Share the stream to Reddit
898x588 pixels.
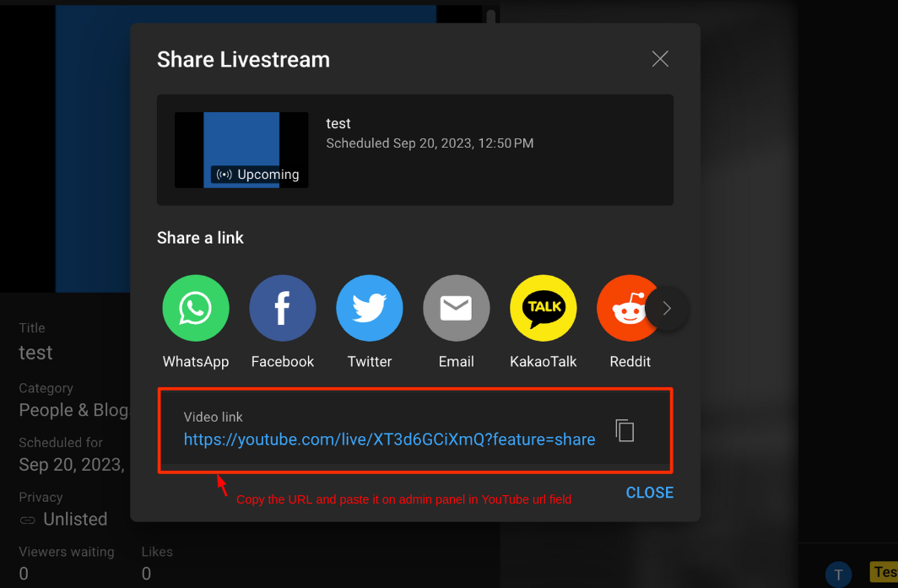point(625,308)
